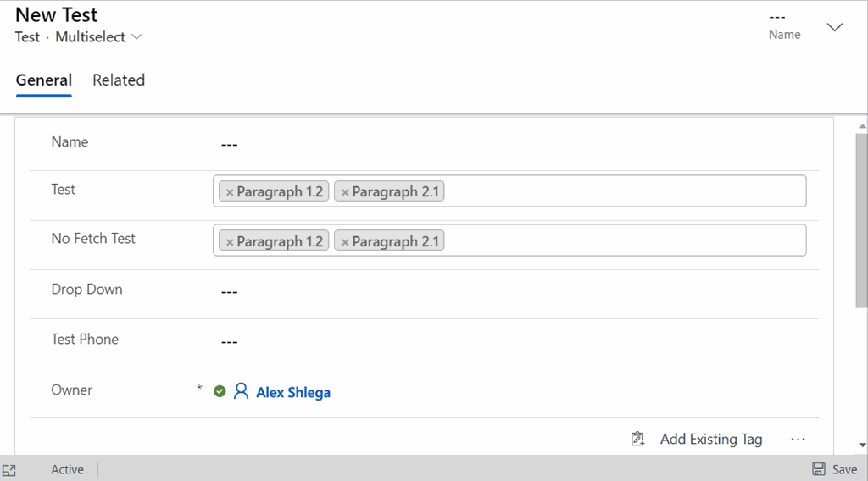Select the General tab
Viewport: 868px width, 481px height.
point(44,80)
